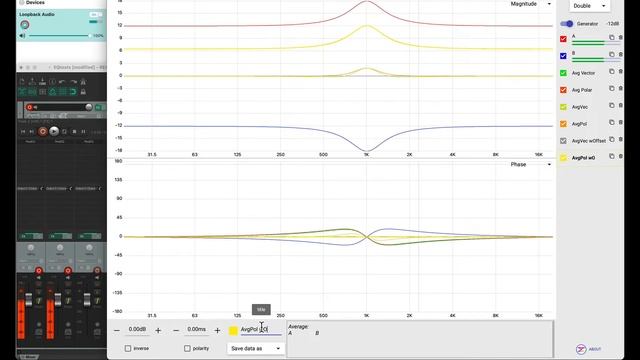The image size is (640, 360).
Task: Open the Phase graph type dropdown
Action: point(530,164)
